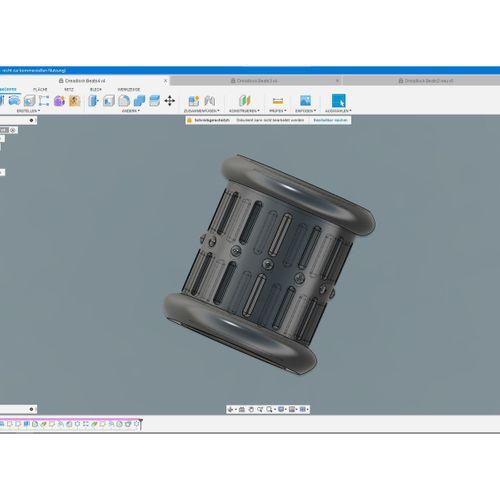
Task: Click the read-only lock icon in notification
Action: coord(190,120)
